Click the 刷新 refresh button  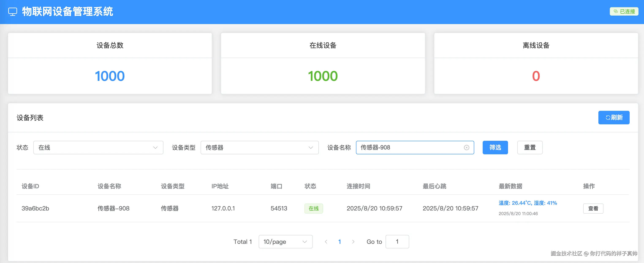[614, 118]
